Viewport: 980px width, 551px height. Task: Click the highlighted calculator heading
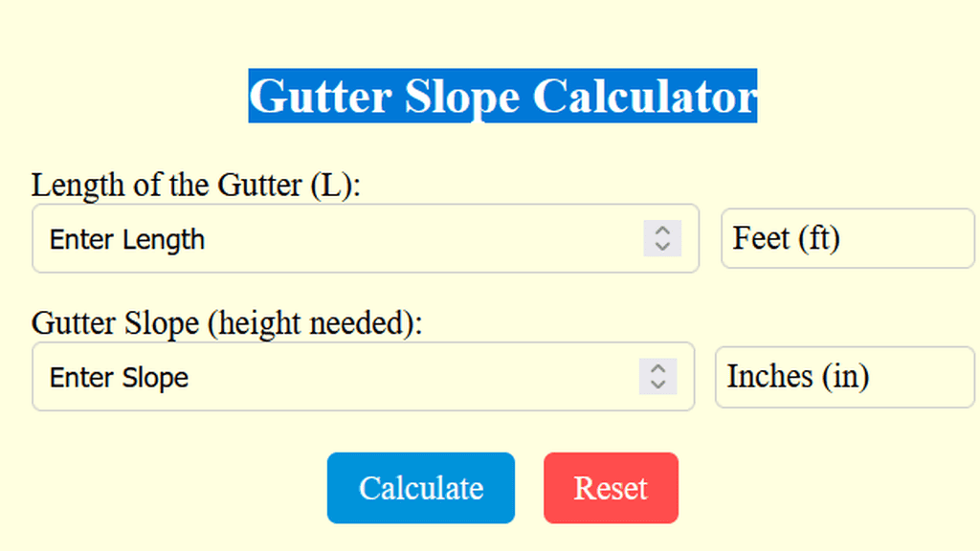(502, 96)
